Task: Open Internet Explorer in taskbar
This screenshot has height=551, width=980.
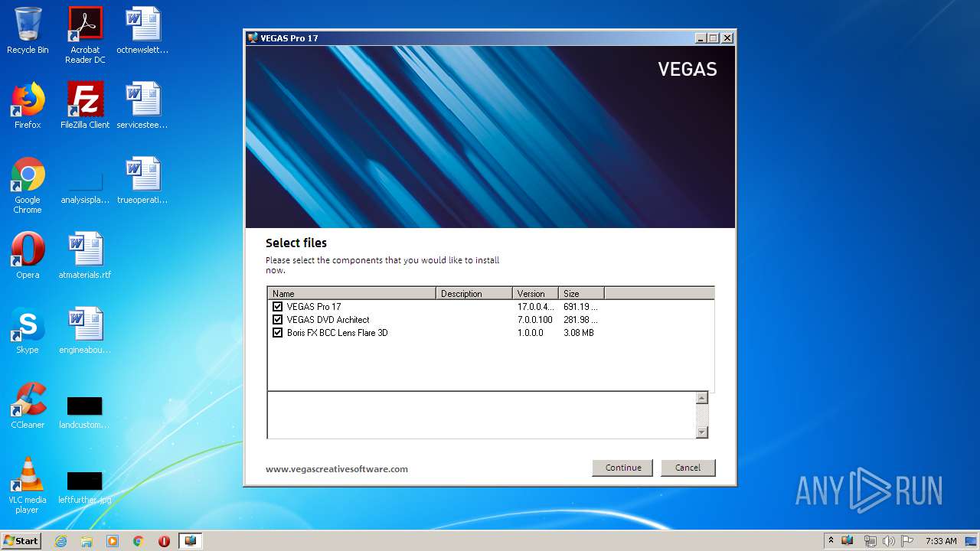Action: (x=60, y=541)
